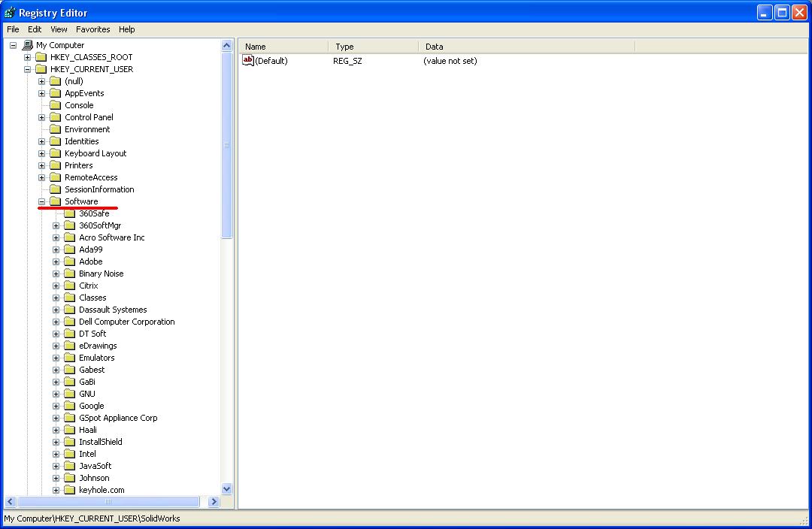The height and width of the screenshot is (529, 812).
Task: Click the tree scroll up arrow
Action: point(227,46)
